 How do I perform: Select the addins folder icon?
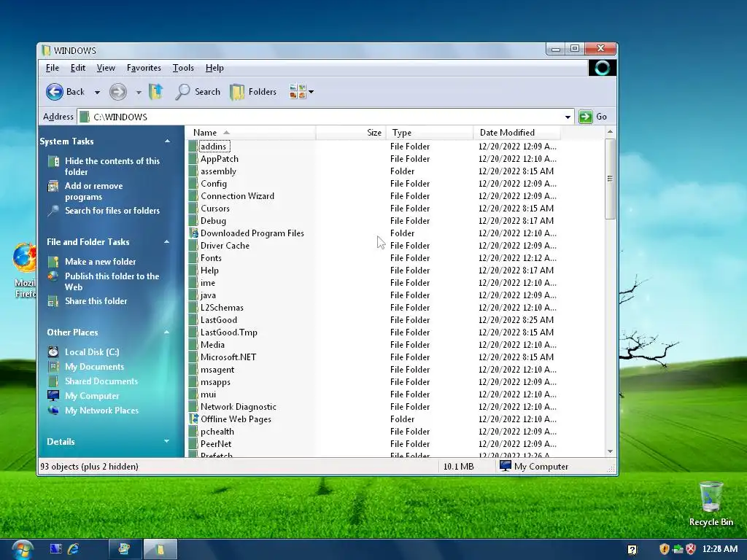click(193, 146)
